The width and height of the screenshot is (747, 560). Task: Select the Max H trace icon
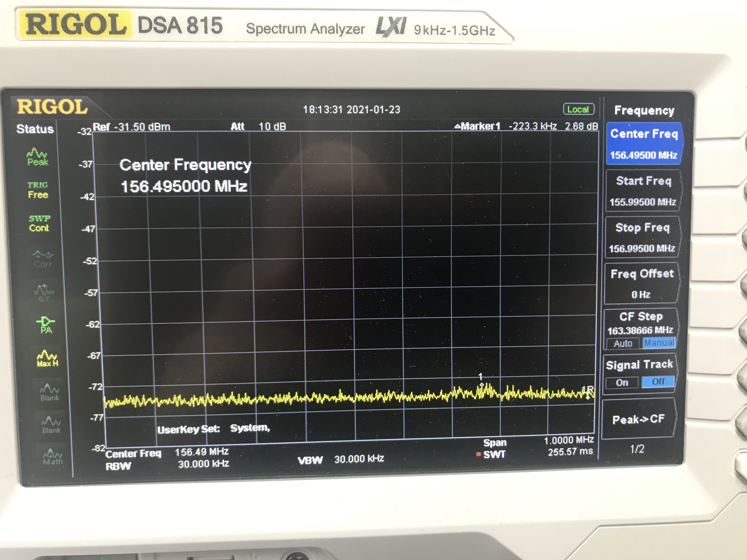(47, 359)
